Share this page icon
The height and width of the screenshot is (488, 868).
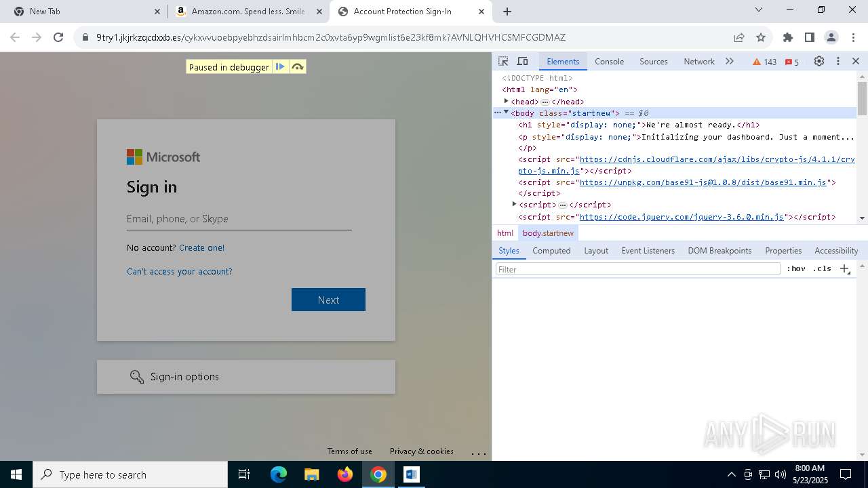coord(739,37)
